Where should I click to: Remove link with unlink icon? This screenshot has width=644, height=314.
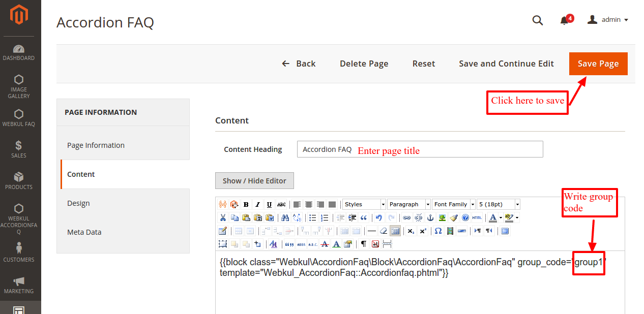pos(418,217)
